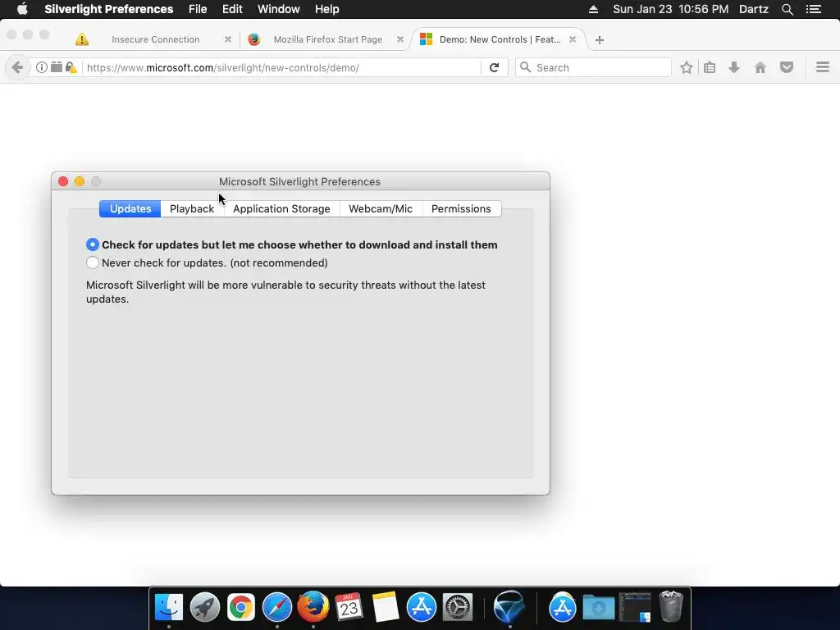
Task: Open a new Firefox tab with plus
Action: [x=600, y=40]
